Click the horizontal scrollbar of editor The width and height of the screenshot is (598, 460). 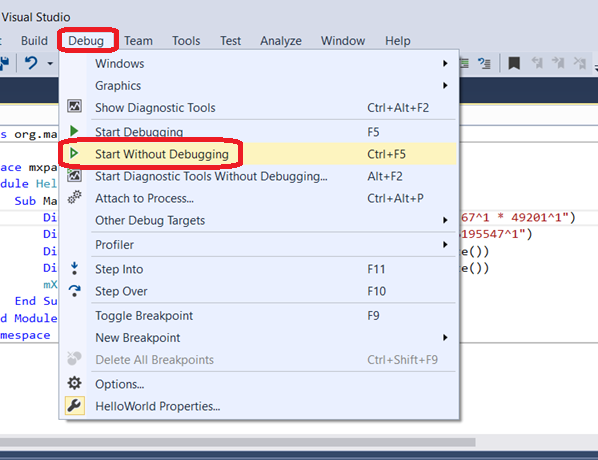point(238,442)
